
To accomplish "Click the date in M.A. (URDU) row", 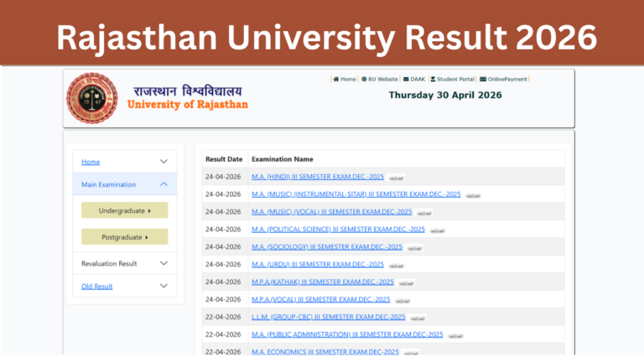I will [x=223, y=264].
